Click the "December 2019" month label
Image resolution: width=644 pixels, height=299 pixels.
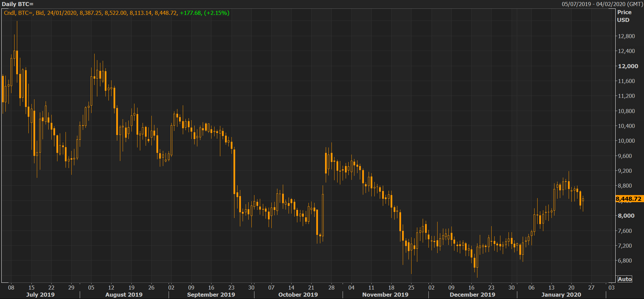point(472,295)
